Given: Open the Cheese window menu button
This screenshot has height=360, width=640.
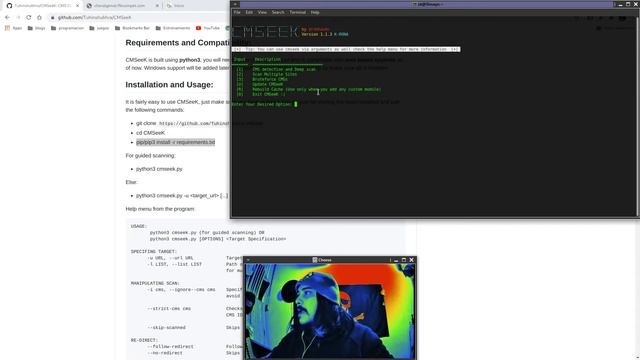Looking at the screenshot, I should pyautogui.click(x=248, y=260).
